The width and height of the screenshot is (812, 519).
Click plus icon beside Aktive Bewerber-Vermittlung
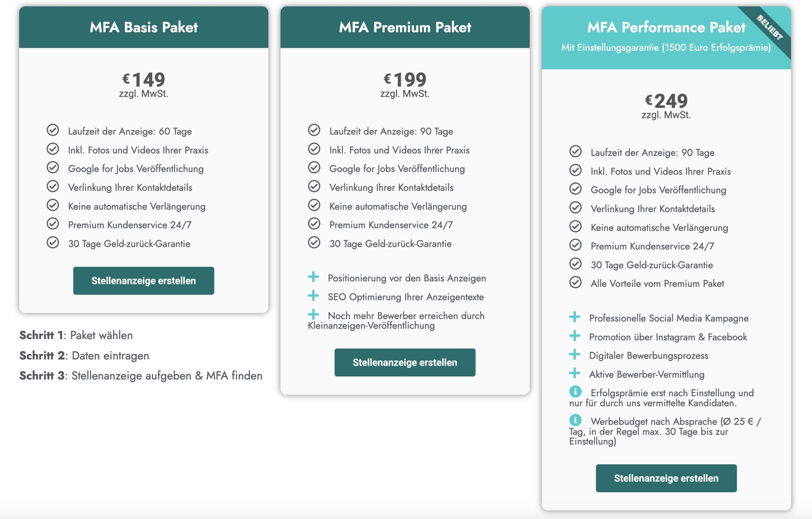[575, 373]
